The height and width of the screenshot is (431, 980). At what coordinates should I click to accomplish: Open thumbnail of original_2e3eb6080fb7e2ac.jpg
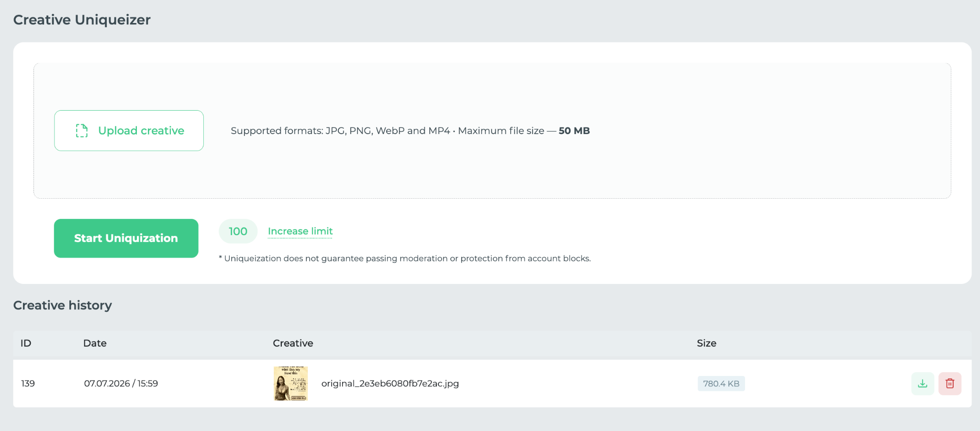point(290,384)
